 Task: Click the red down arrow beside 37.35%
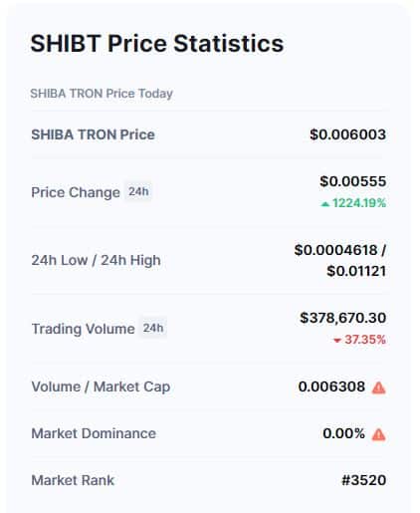337,341
